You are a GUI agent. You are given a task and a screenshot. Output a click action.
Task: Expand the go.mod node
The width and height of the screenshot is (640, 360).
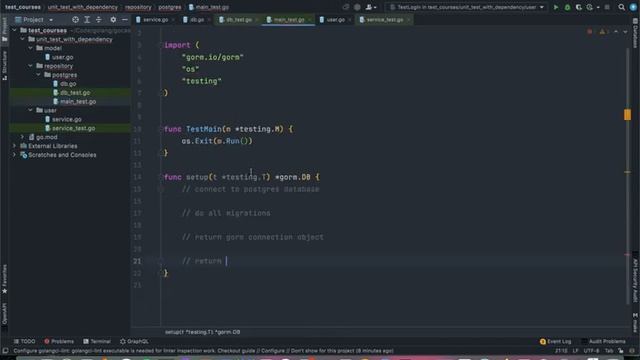click(x=22, y=137)
